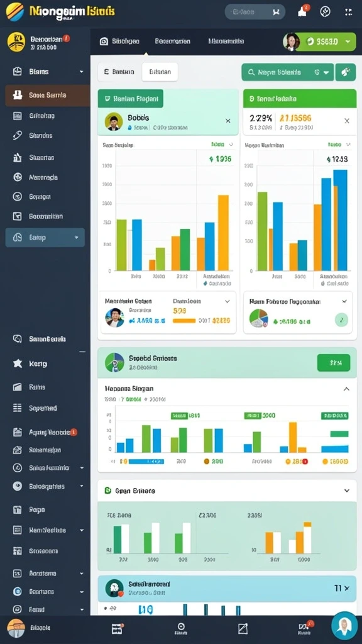362x644 pixels.
Task: Dismiss the 2.29% stats card
Action: pos(347,121)
